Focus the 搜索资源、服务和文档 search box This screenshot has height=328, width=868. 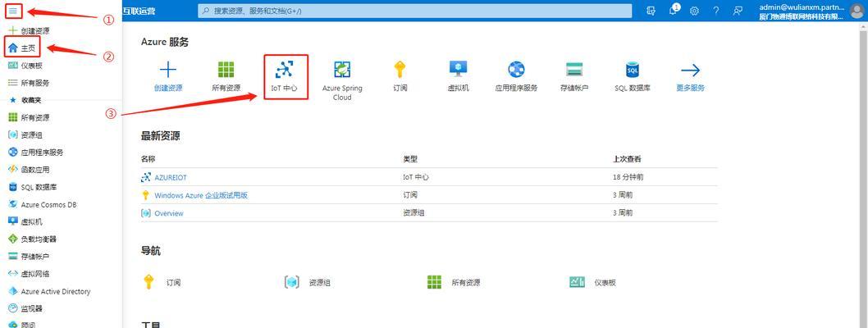(x=414, y=11)
